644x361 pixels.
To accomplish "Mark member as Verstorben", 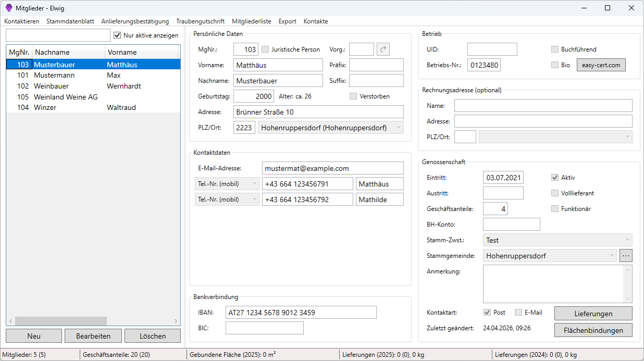I will coord(353,96).
